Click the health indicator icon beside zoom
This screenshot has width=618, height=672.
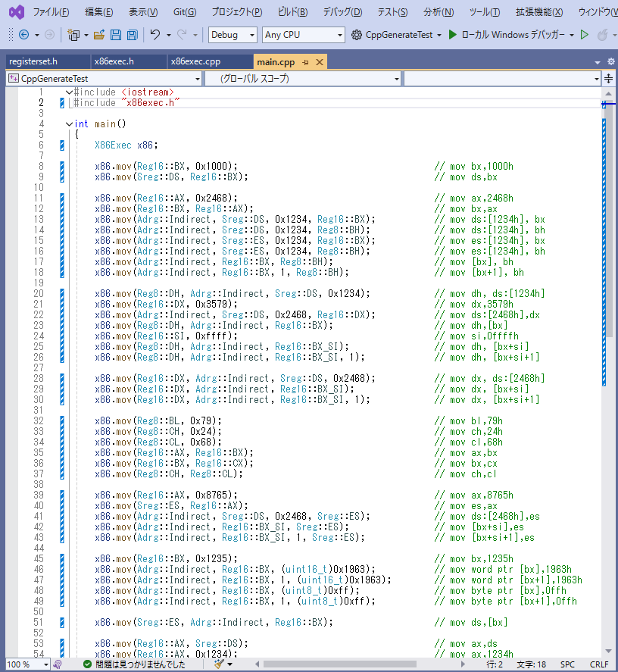(x=58, y=664)
